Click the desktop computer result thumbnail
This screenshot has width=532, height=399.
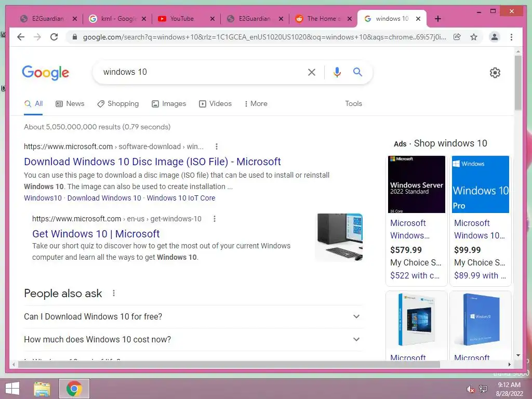click(x=340, y=237)
